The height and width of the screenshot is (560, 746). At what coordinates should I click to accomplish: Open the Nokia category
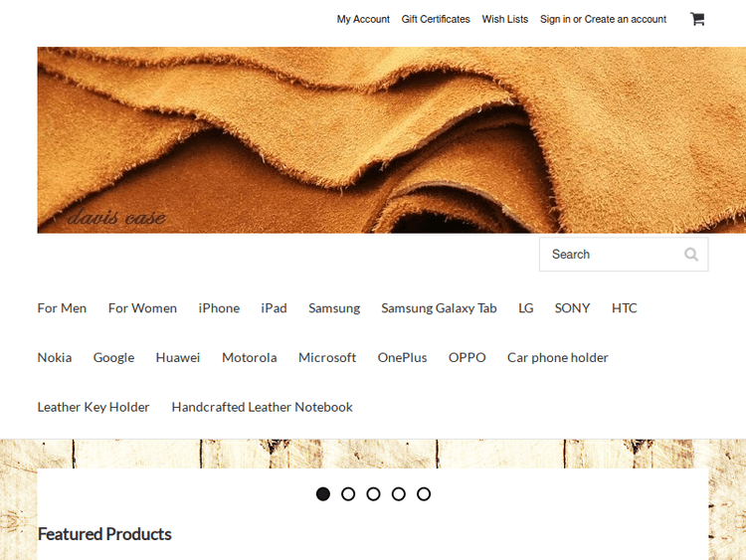(55, 358)
